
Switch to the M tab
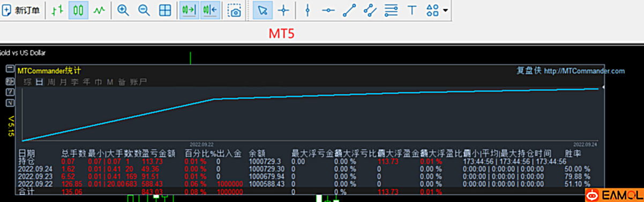tap(109, 82)
